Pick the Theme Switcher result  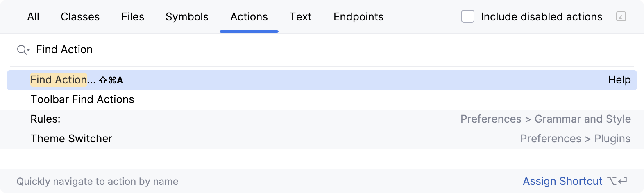coord(71,139)
